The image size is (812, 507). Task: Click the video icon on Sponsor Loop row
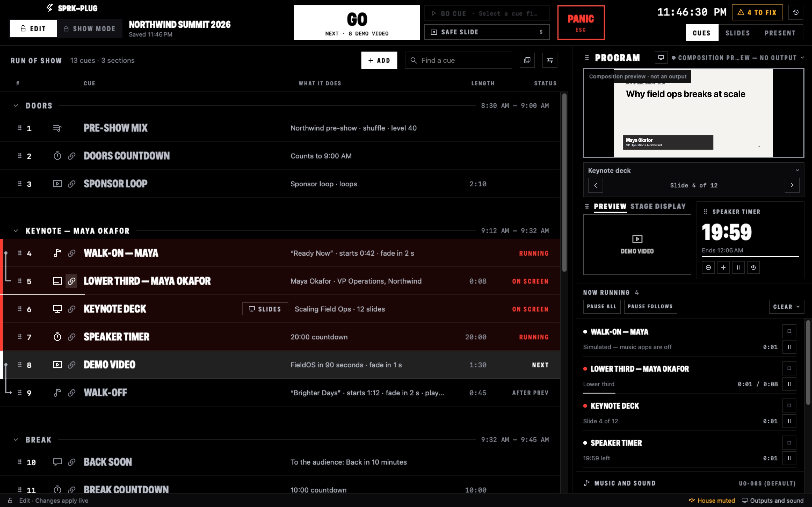(x=57, y=184)
